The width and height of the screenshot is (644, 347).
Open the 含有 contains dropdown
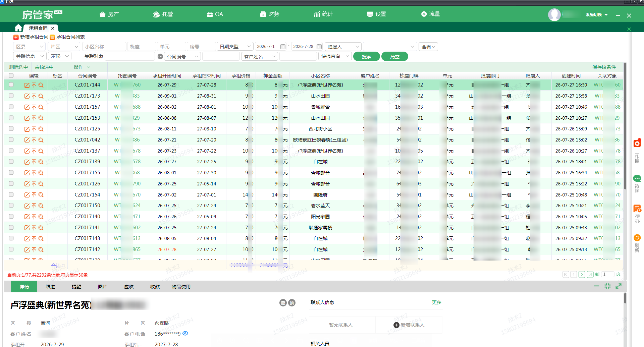tap(428, 47)
